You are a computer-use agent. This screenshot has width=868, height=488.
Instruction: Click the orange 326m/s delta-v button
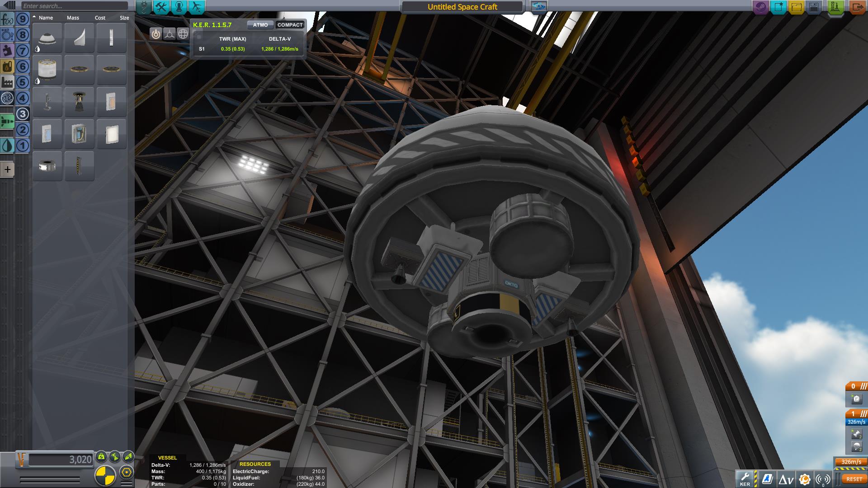click(x=851, y=462)
